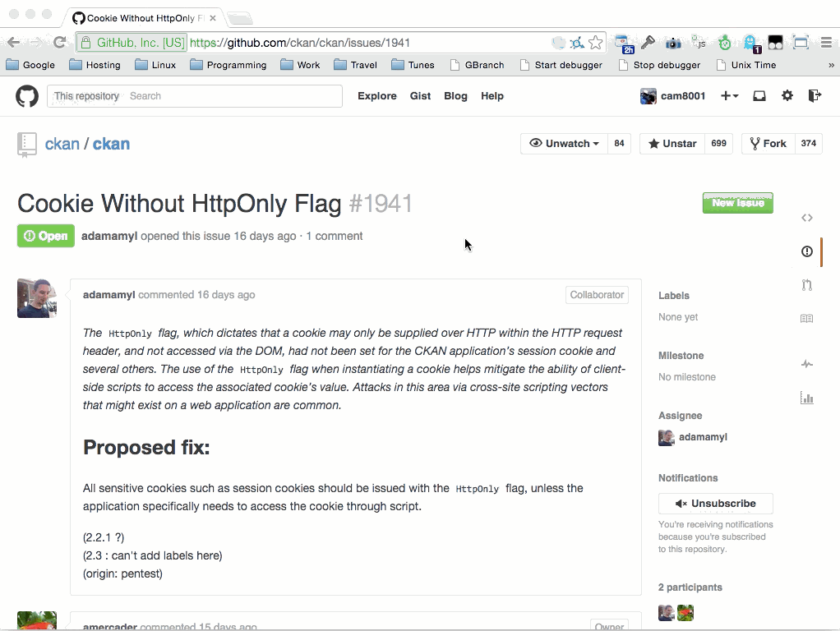840x631 pixels.
Task: Open Pull Requests icon in repo sidebar
Action: (807, 285)
